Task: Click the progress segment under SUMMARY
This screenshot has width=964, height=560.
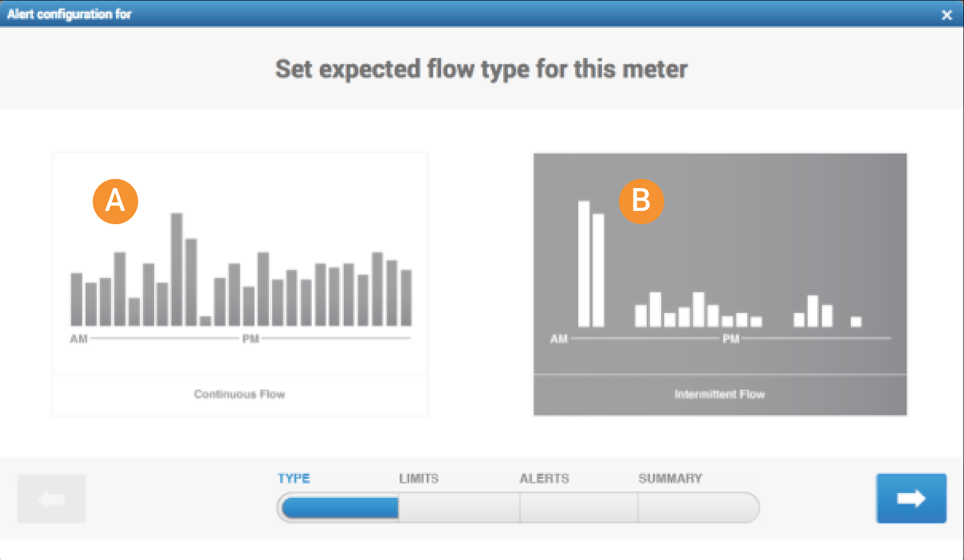Action: (697, 508)
